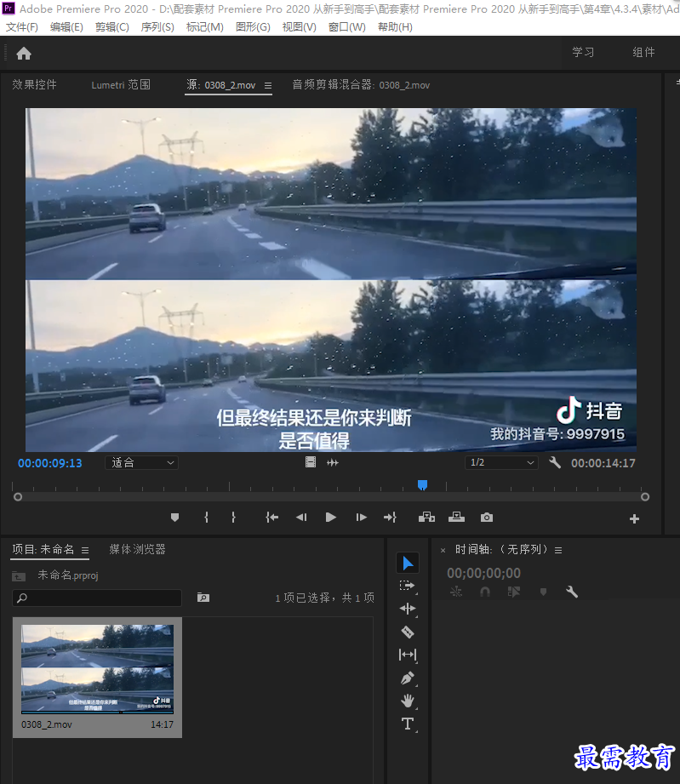
Task: Select the Track Select Forward tool
Action: pyautogui.click(x=408, y=586)
